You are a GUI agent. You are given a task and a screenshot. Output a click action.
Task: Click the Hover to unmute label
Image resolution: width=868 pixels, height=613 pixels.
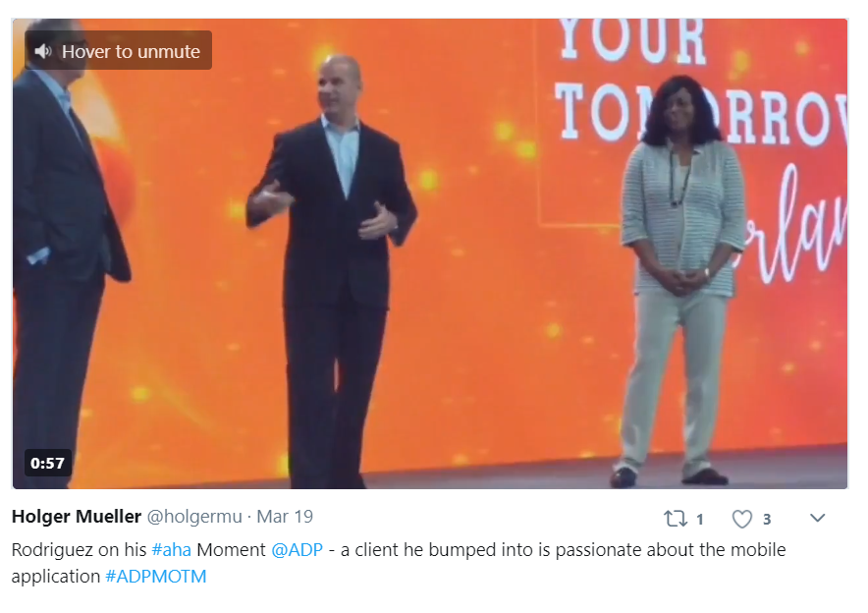click(x=131, y=51)
